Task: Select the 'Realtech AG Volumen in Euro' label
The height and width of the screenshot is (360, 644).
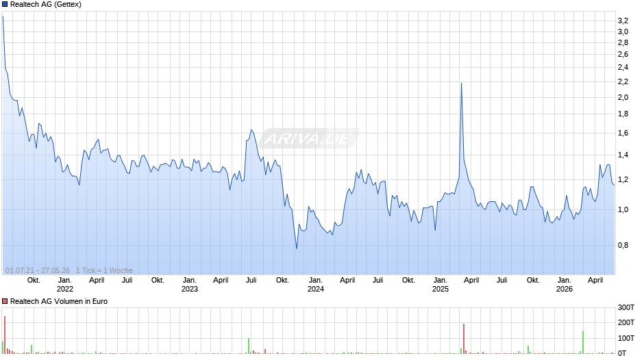Action: 59,301
